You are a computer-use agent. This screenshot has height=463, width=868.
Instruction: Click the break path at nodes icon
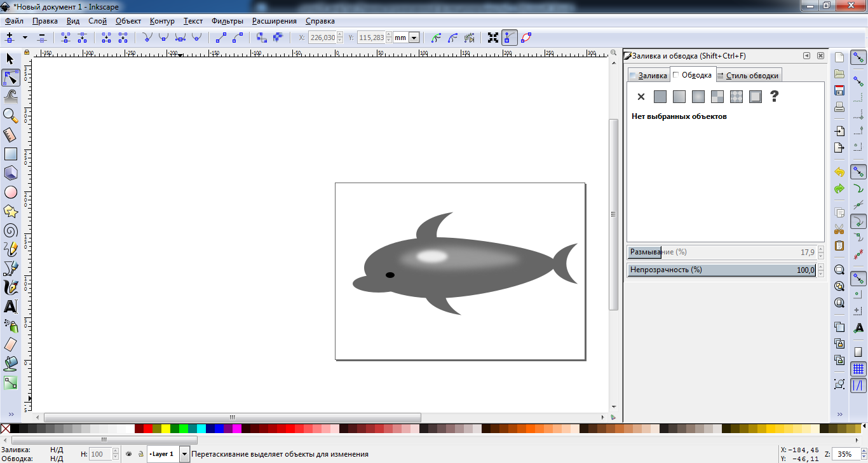pos(81,38)
